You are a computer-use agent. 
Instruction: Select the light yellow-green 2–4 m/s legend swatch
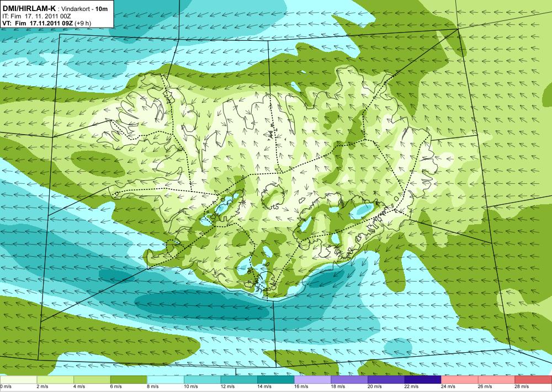pyautogui.click(x=55, y=380)
